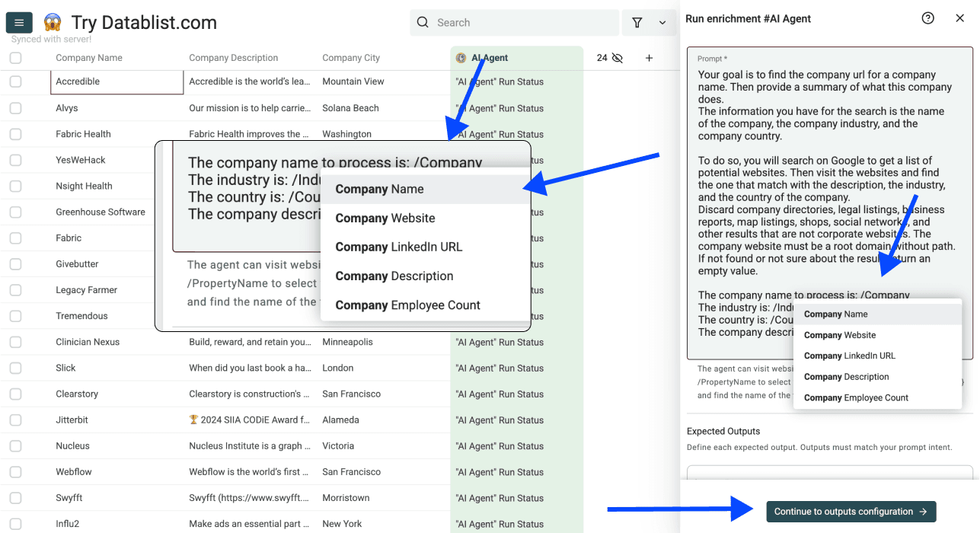Click Continue to outputs configuration

(851, 512)
